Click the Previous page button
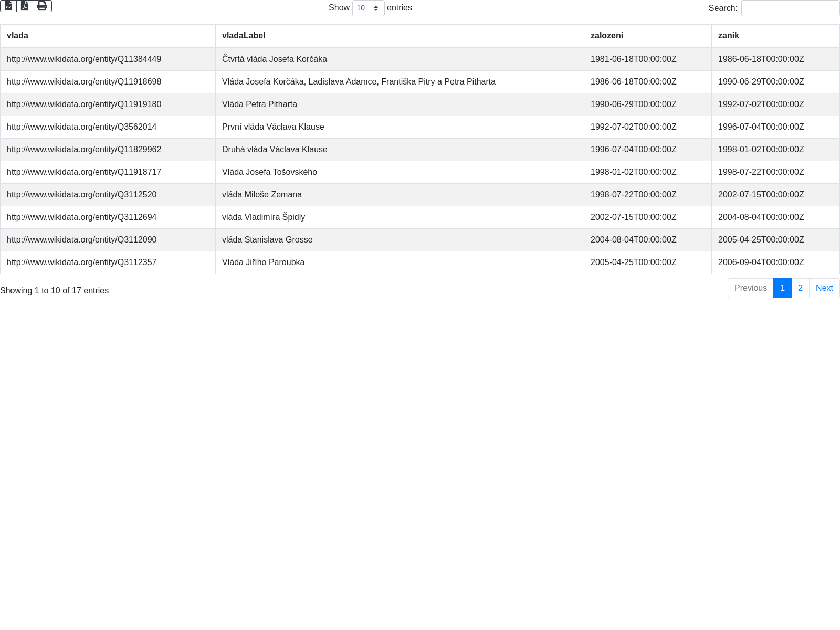This screenshot has height=630, width=840. click(x=750, y=288)
